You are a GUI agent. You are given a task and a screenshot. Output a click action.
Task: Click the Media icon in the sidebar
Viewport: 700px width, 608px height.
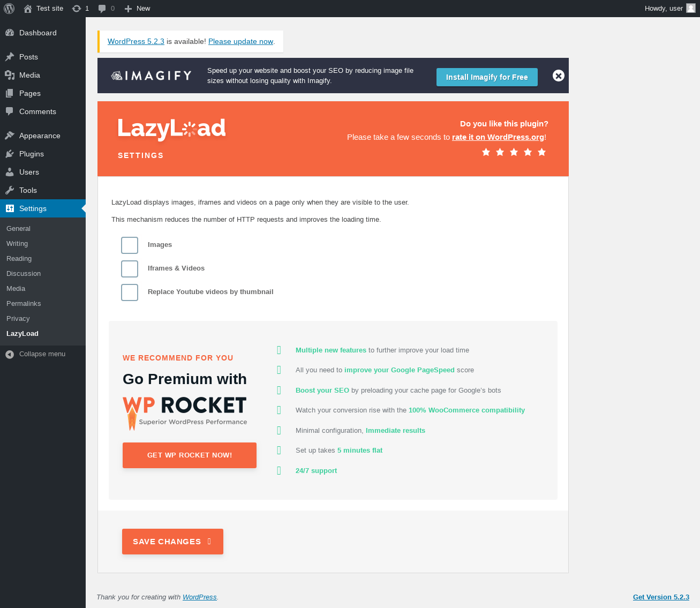(x=10, y=75)
